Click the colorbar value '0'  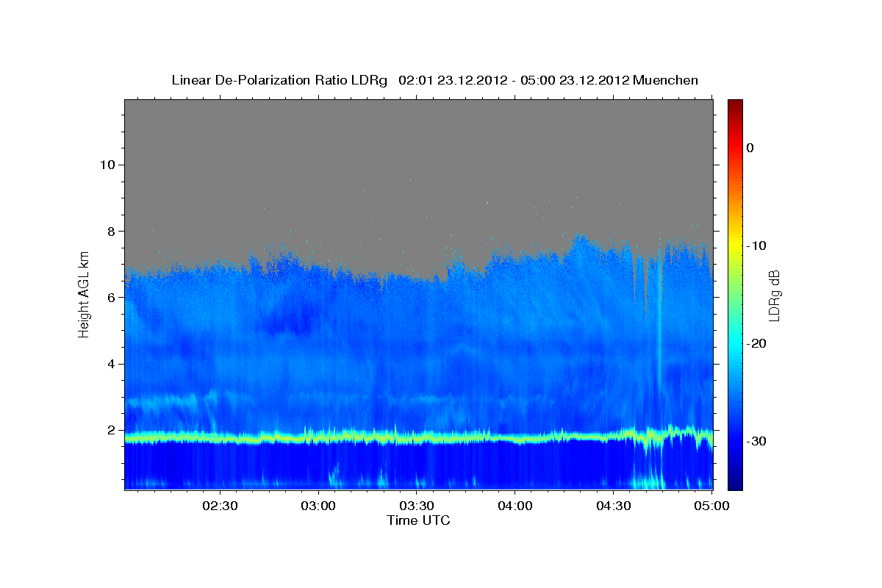[750, 148]
